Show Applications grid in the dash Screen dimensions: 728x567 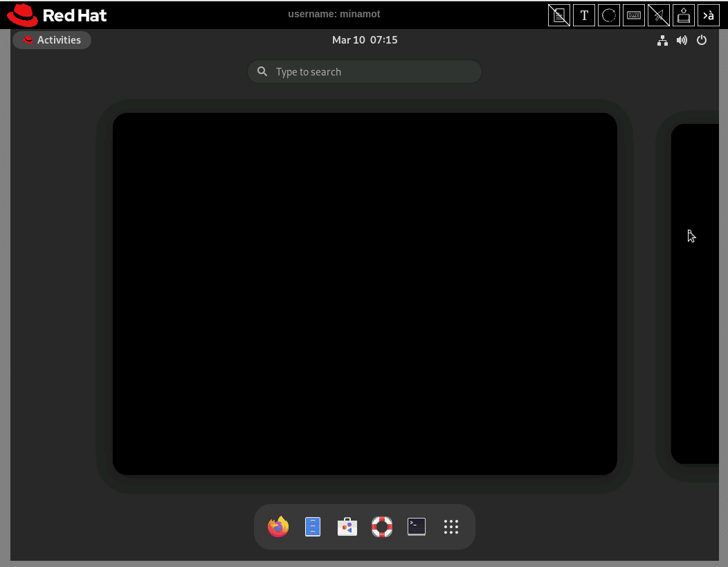coord(451,527)
